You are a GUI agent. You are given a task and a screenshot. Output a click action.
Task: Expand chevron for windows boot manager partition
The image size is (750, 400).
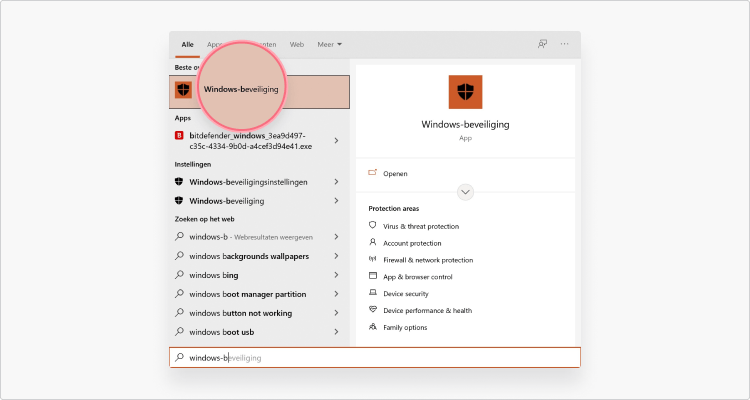[336, 294]
